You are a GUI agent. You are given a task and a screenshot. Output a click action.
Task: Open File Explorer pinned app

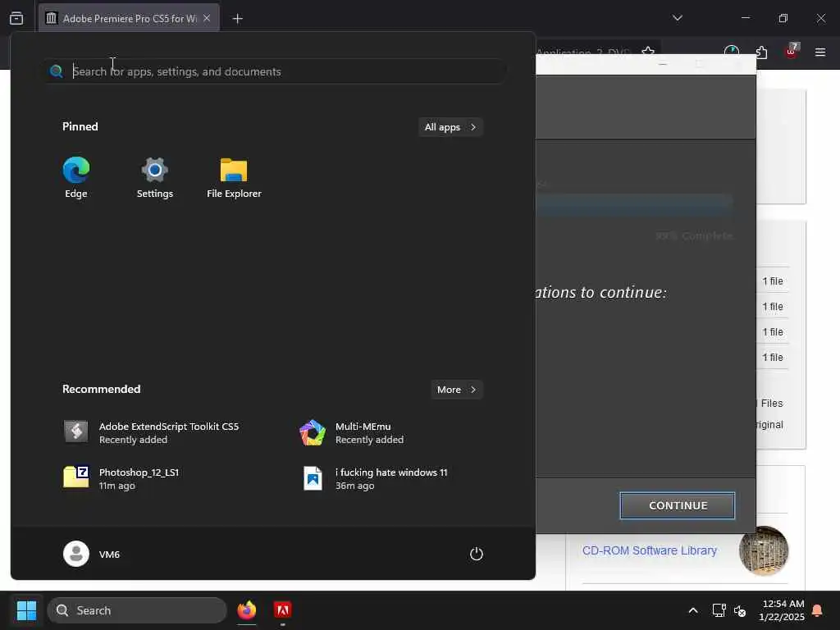(x=234, y=177)
